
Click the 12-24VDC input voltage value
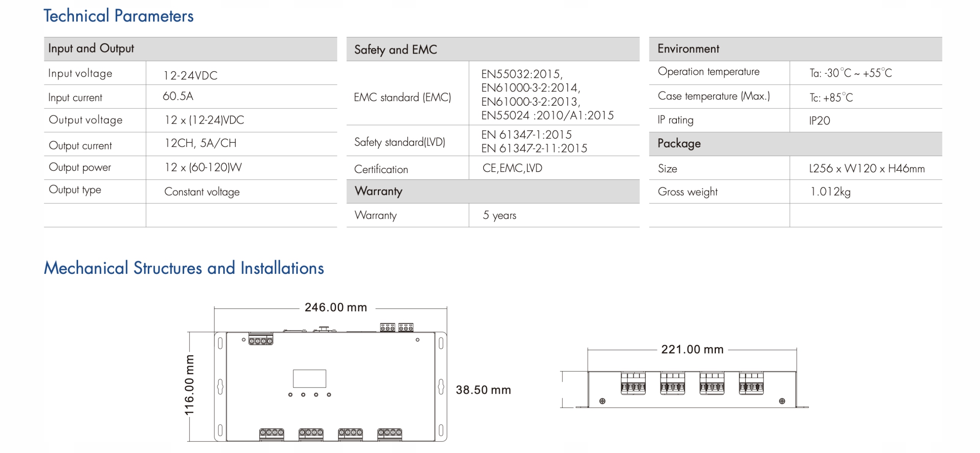point(190,75)
